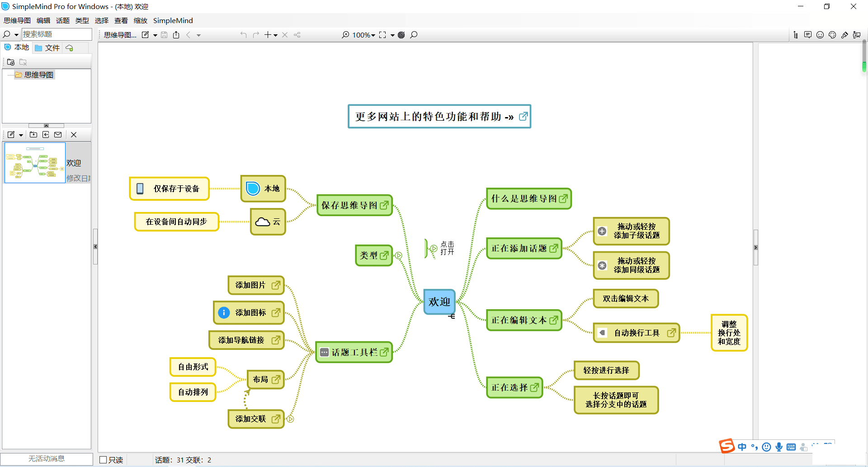Click the focus target icon
This screenshot has height=467, width=868.
[x=401, y=35]
